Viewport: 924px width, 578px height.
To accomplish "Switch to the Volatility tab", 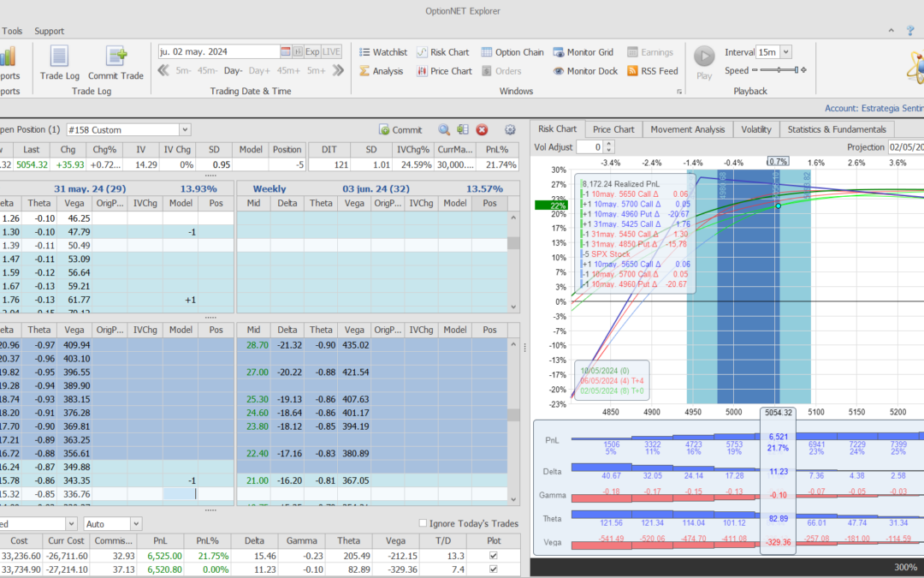I will [x=756, y=129].
